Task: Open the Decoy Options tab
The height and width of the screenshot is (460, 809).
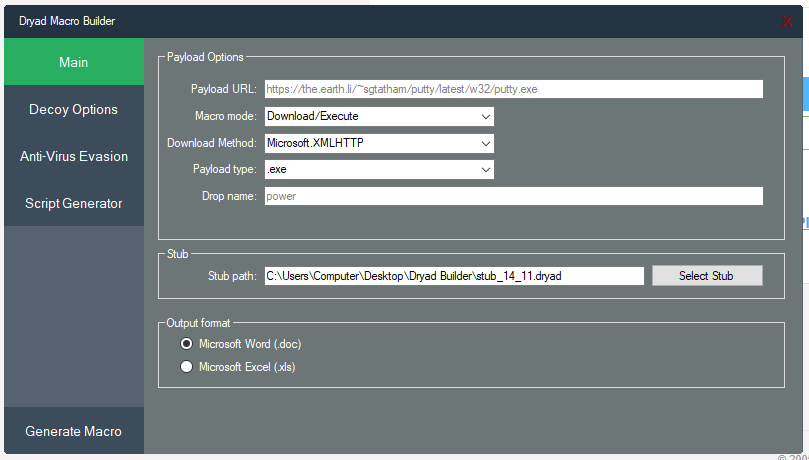Action: (x=74, y=109)
